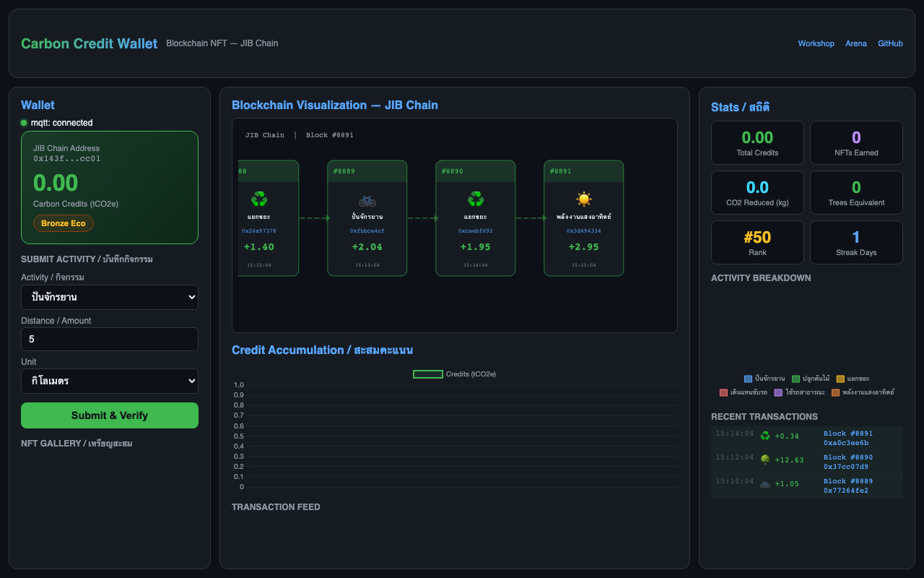
Task: Open the Activity dropdown showing ปั่นจักรยาน
Action: point(110,297)
